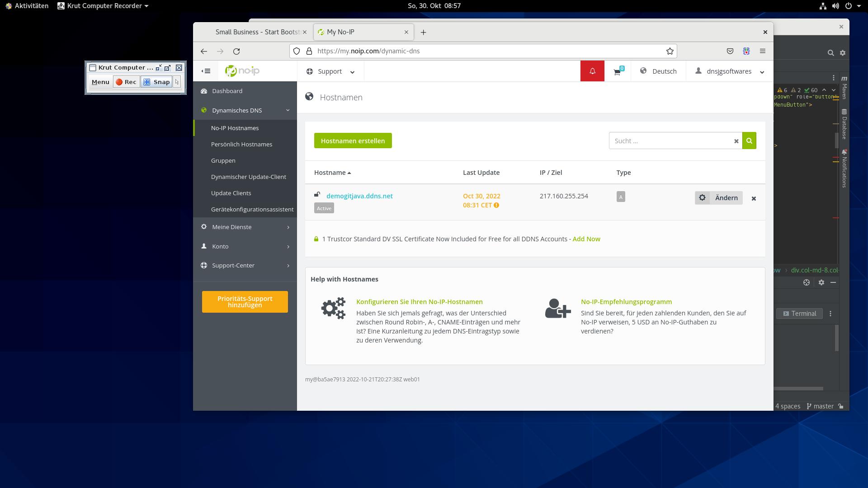Bookmark page with star icon
The width and height of the screenshot is (868, 488).
pyautogui.click(x=670, y=51)
